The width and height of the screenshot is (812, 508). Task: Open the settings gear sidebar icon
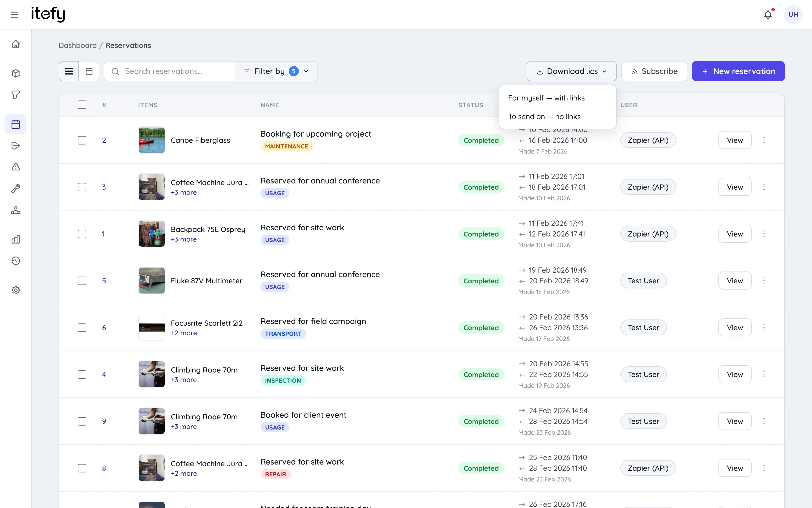tap(16, 290)
